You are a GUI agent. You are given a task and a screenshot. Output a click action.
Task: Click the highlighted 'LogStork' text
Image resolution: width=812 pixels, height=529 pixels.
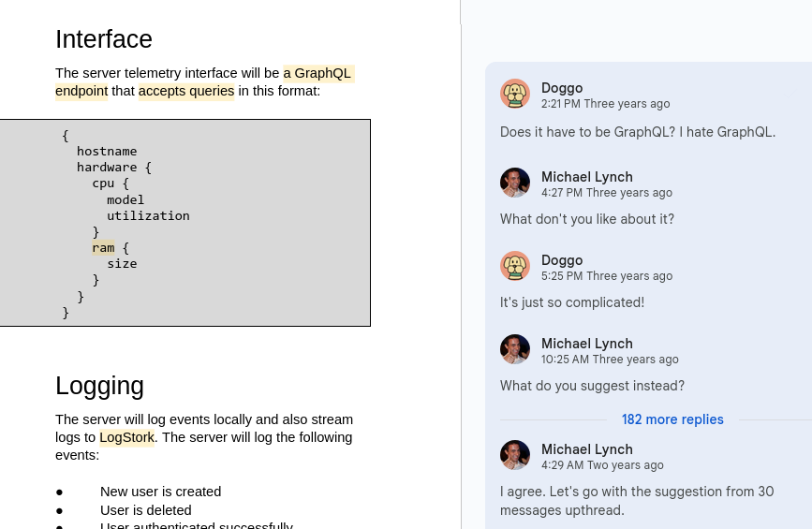126,437
